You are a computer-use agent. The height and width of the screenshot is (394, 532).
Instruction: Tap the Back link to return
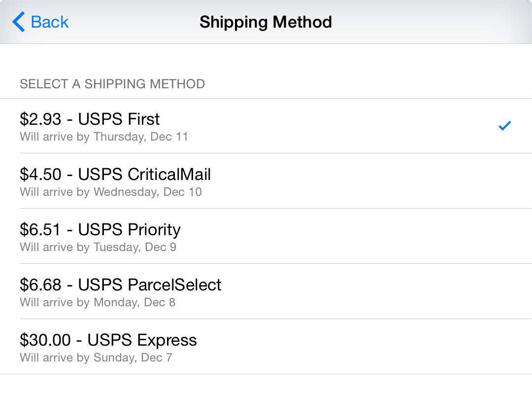click(x=49, y=22)
